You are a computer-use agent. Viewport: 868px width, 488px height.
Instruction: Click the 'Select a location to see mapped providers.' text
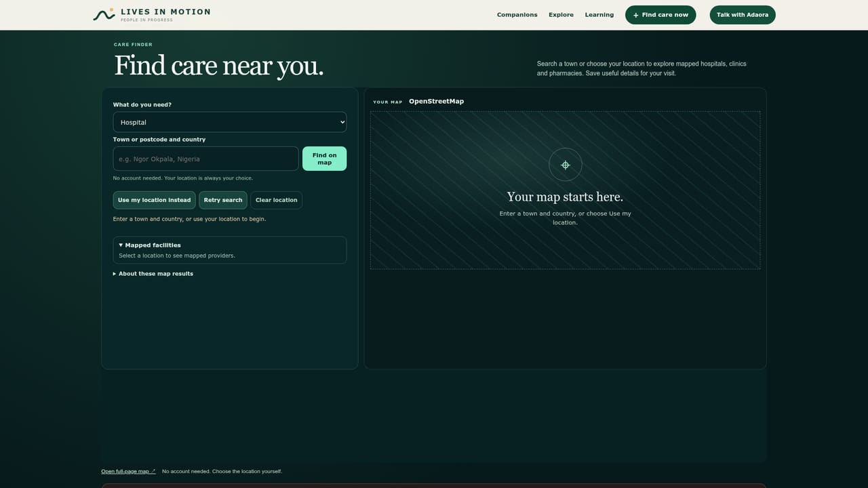point(177,256)
